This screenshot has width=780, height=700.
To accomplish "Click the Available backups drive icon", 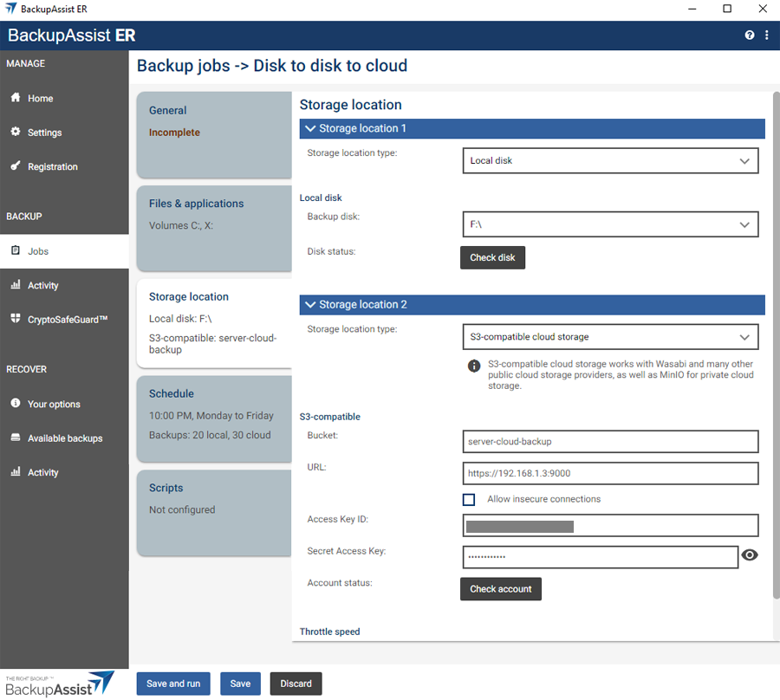I will 16,437.
